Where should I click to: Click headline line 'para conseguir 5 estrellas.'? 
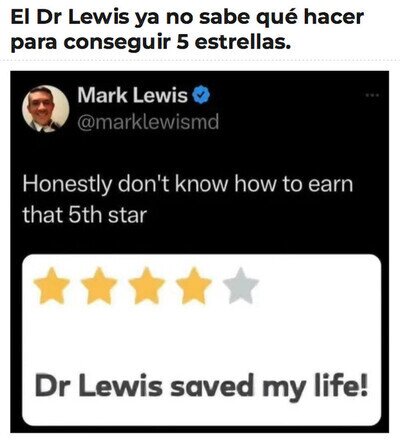tap(149, 42)
